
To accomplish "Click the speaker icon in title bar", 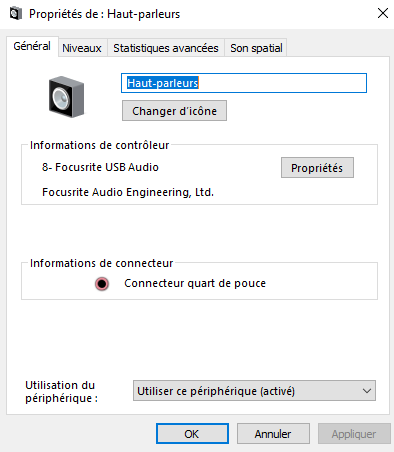I will 15,14.
